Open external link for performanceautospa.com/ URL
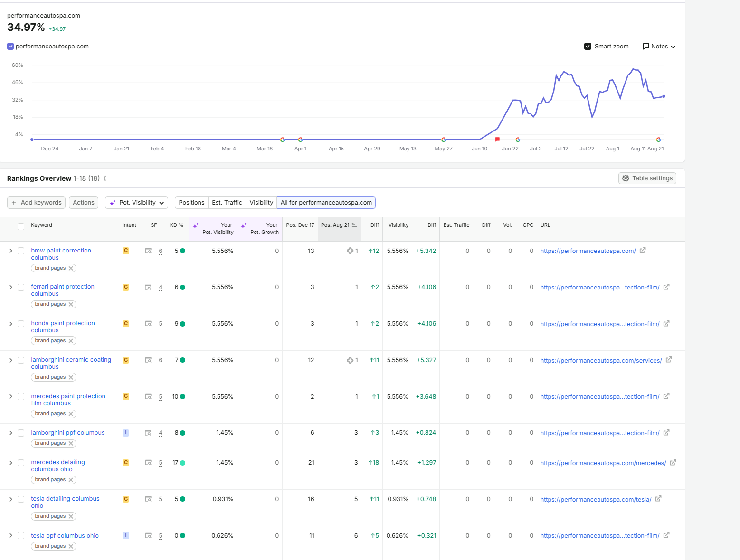This screenshot has height=560, width=740. tap(643, 251)
